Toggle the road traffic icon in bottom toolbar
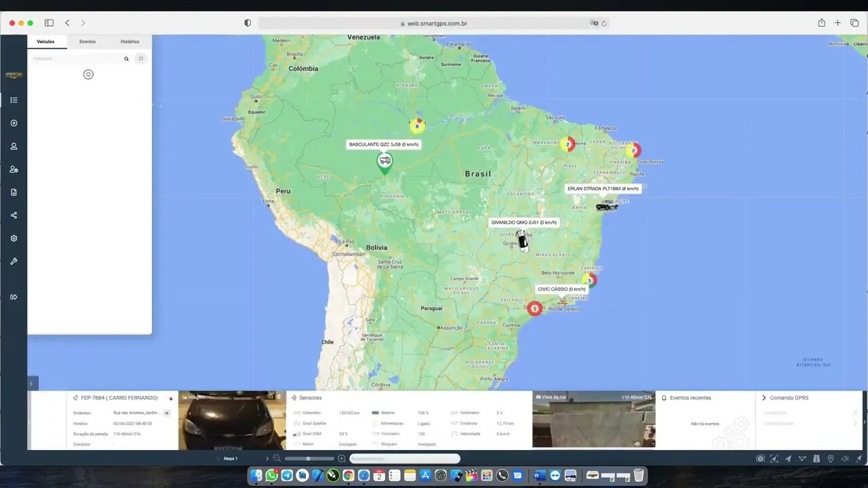868x488 pixels. point(816,459)
